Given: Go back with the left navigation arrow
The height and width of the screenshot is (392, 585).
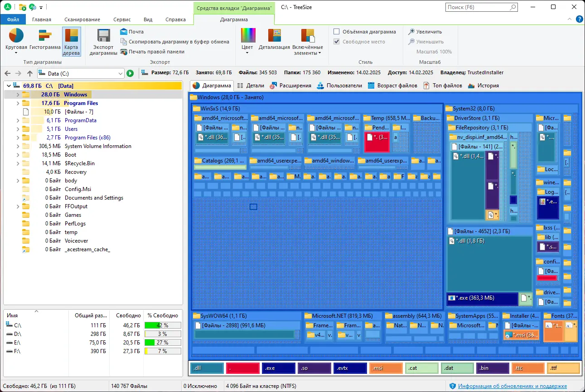Looking at the screenshot, I should click(x=8, y=73).
